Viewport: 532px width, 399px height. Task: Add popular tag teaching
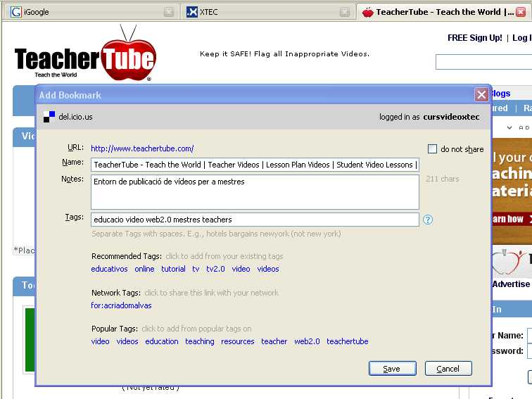tap(200, 341)
